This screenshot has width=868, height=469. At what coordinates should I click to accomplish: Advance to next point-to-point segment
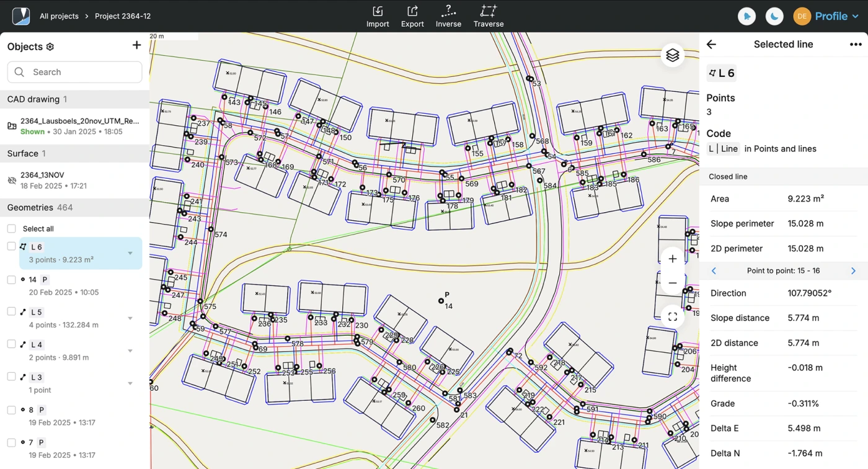coord(854,270)
